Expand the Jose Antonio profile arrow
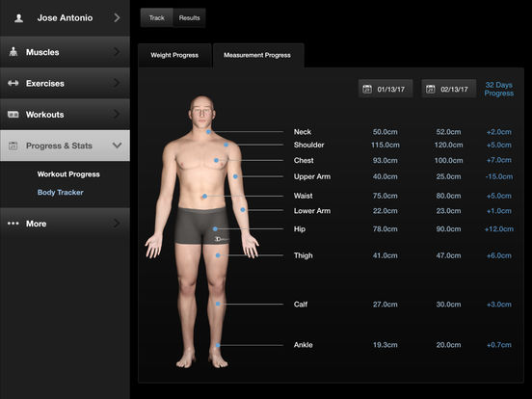Image resolution: width=532 pixels, height=399 pixels. (117, 18)
